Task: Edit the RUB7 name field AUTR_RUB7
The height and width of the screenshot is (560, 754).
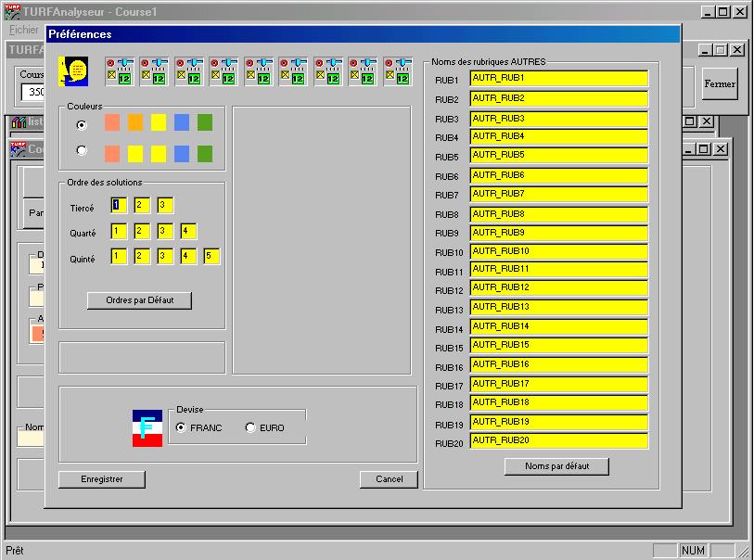Action: tap(558, 195)
